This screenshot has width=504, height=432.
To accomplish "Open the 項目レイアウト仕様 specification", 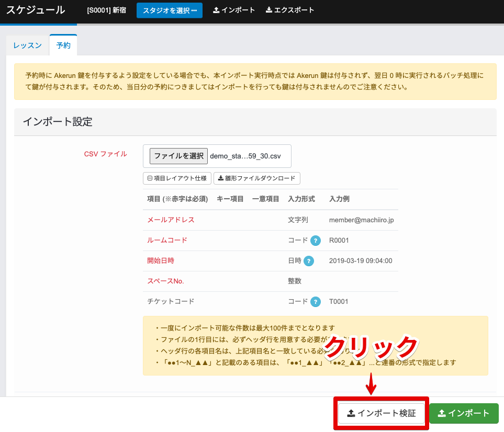I will point(176,178).
